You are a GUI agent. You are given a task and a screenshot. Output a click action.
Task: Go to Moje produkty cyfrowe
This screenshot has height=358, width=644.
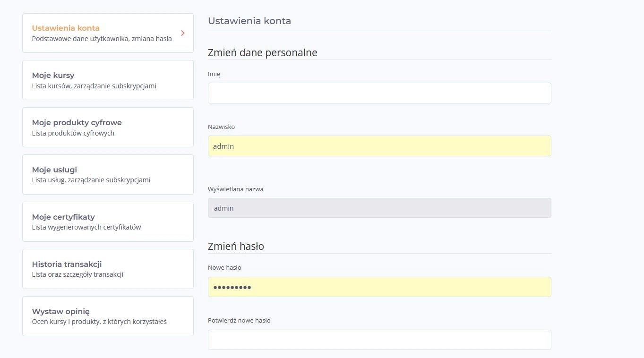[108, 128]
